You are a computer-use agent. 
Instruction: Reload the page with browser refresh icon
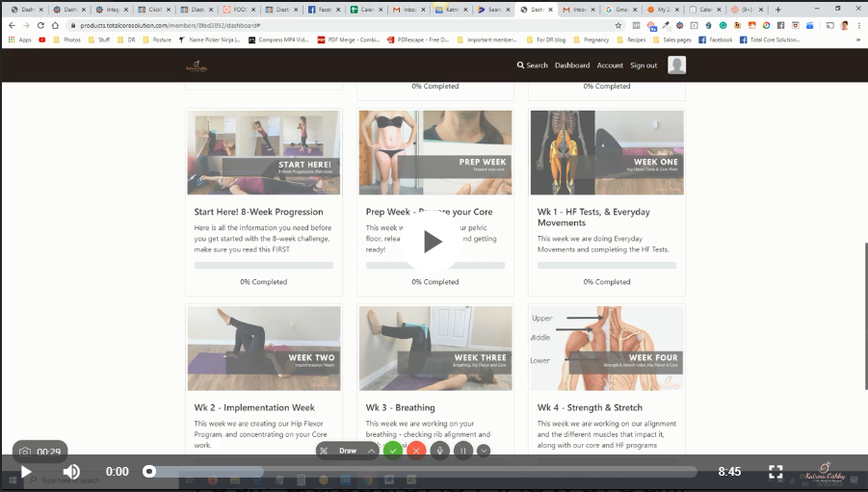click(x=40, y=25)
